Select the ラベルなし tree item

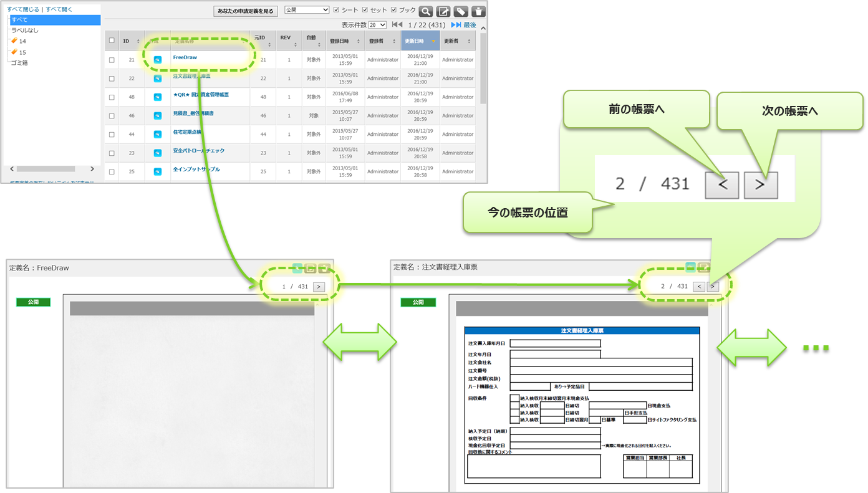pyautogui.click(x=25, y=30)
